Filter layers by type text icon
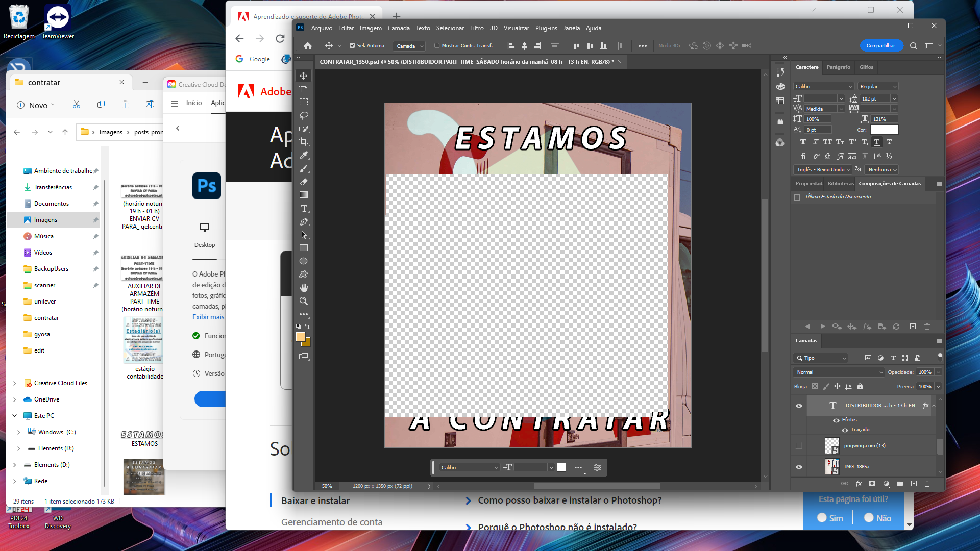Viewport: 980px width, 551px height. click(x=894, y=358)
